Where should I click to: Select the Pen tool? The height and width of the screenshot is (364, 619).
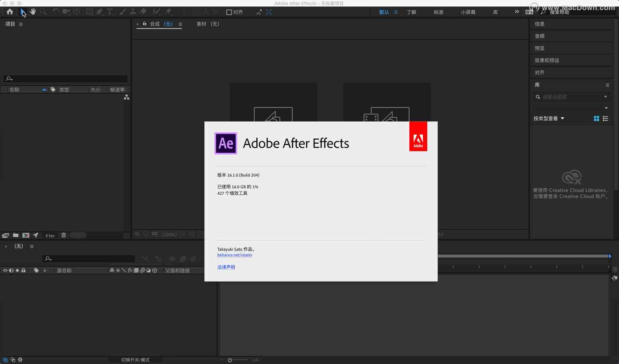coord(100,12)
